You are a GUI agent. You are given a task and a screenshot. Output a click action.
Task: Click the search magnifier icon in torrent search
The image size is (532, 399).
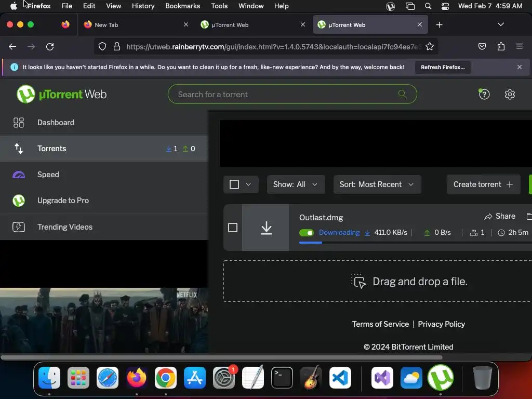point(403,94)
